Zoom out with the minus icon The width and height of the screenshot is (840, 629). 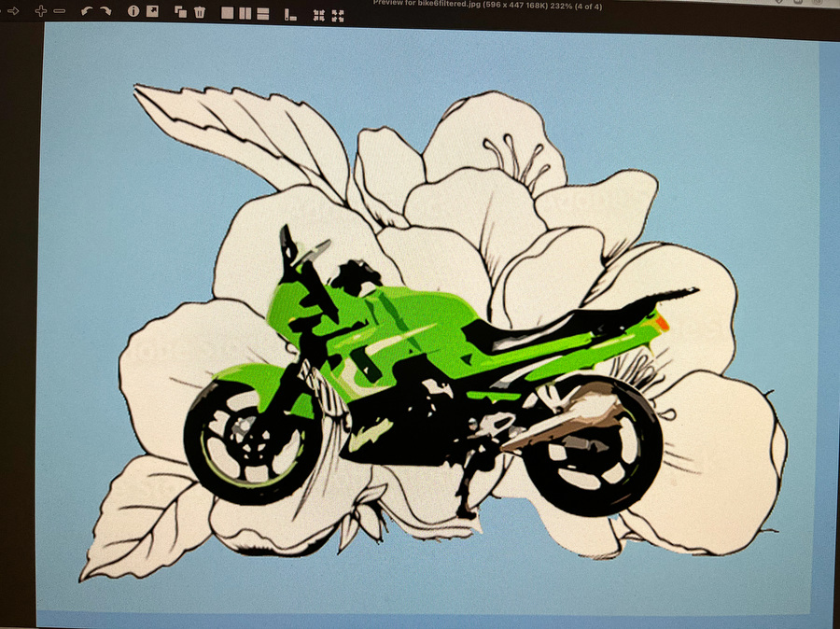click(60, 11)
